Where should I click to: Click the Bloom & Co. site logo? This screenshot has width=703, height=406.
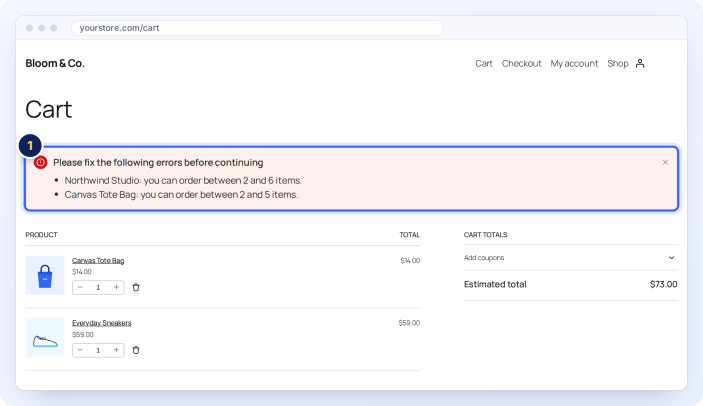point(55,63)
